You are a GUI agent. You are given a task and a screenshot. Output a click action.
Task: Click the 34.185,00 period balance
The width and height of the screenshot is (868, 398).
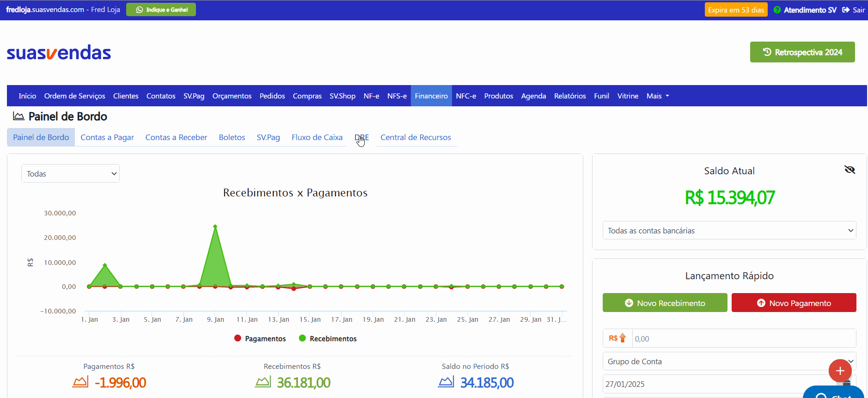click(x=487, y=382)
